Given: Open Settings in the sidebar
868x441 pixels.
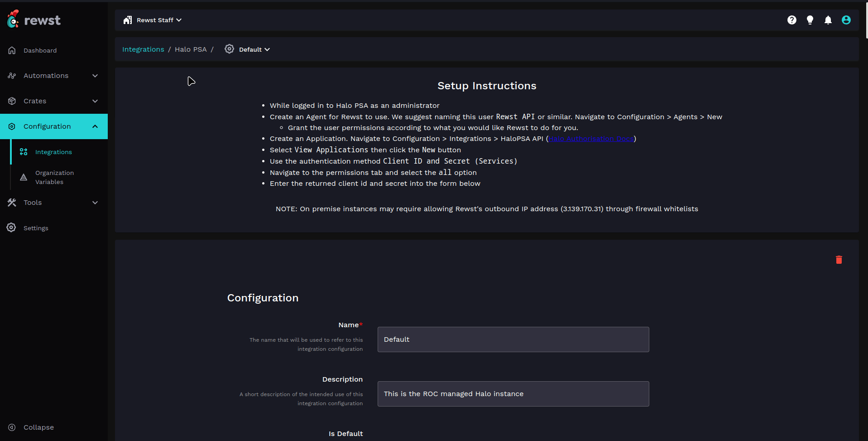Looking at the screenshot, I should 36,228.
